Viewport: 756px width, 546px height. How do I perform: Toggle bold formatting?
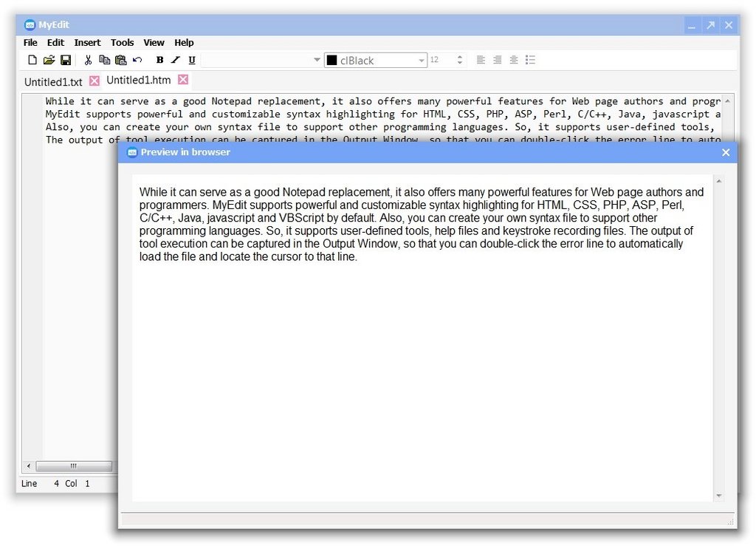pyautogui.click(x=159, y=60)
